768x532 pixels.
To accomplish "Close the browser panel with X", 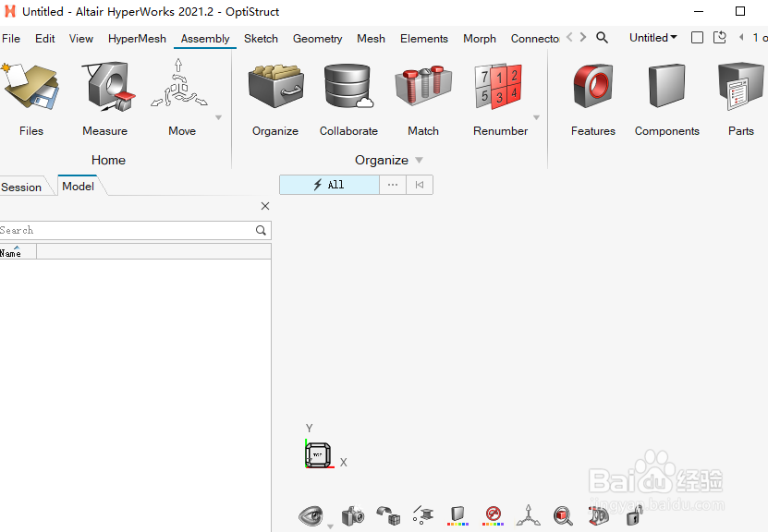I will tap(265, 206).
